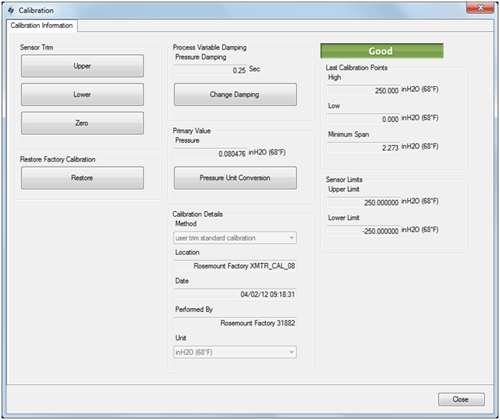Click the Lower sensor trim button
This screenshot has width=500, height=420.
[82, 95]
